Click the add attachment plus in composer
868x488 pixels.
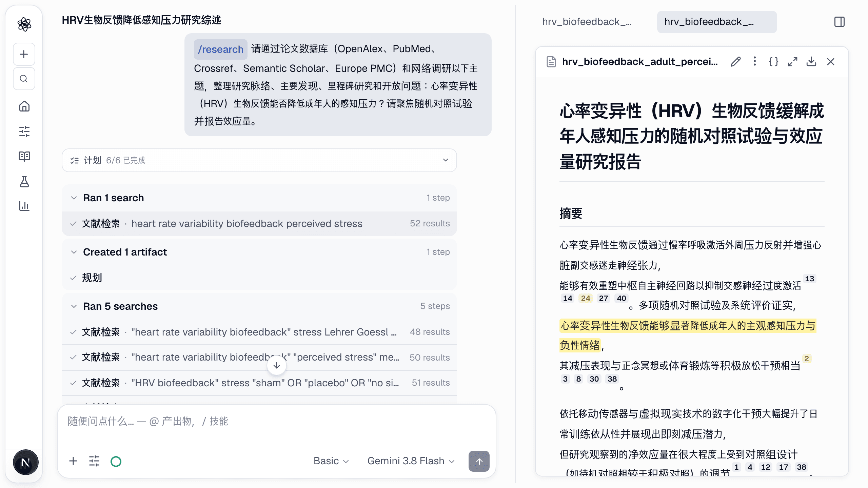73,461
